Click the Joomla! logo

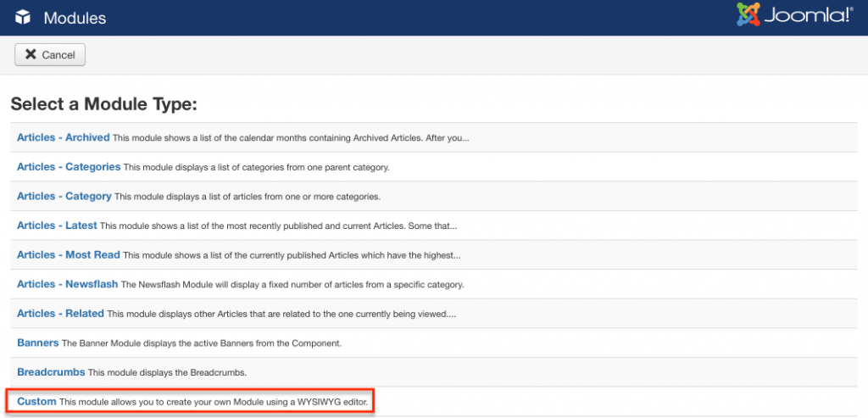pos(794,15)
